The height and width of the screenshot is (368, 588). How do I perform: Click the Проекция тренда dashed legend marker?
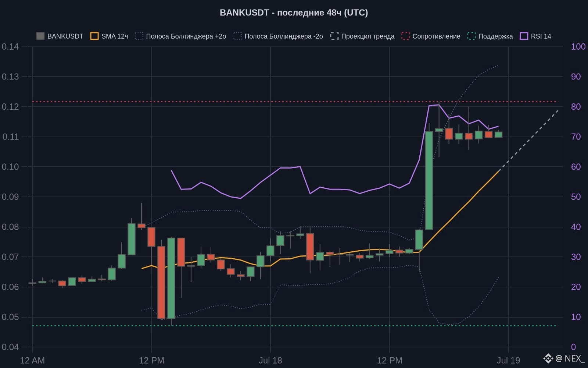pos(334,36)
